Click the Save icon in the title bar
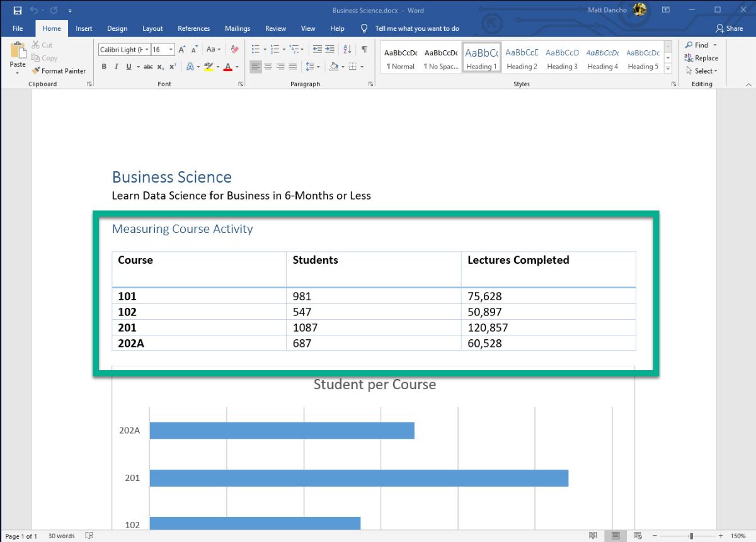This screenshot has height=542, width=756. click(x=17, y=10)
